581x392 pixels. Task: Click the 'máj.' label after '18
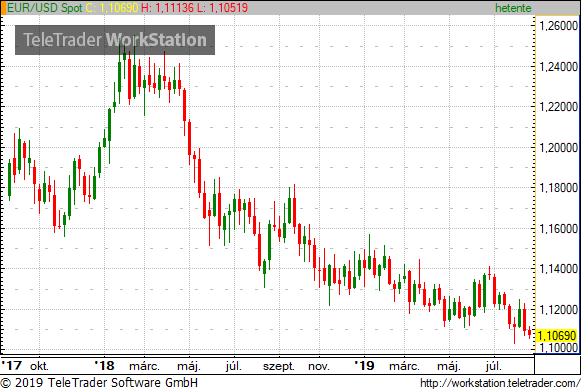(189, 366)
